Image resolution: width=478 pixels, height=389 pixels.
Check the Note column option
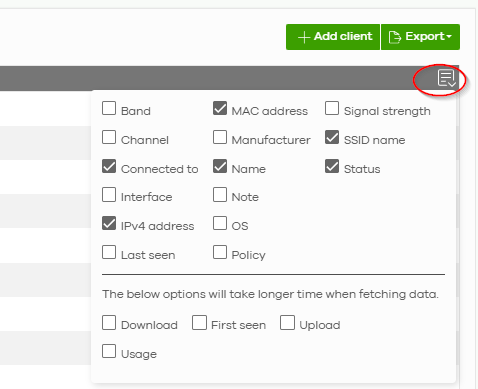(220, 195)
